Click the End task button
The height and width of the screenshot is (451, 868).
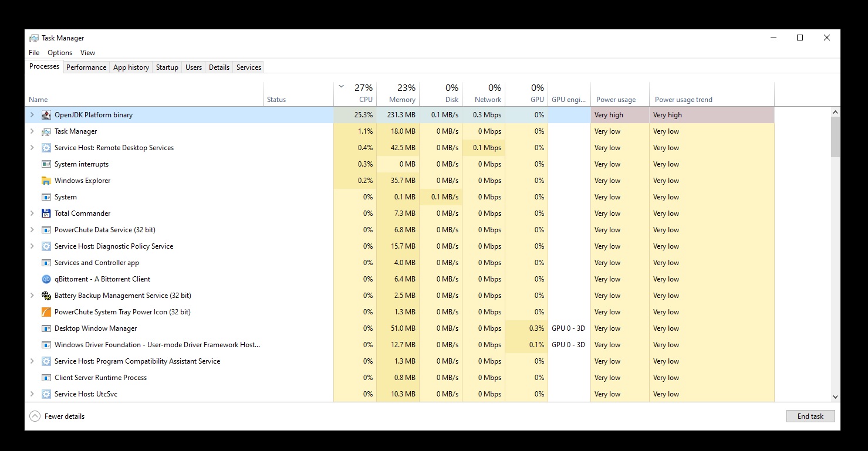tap(810, 416)
